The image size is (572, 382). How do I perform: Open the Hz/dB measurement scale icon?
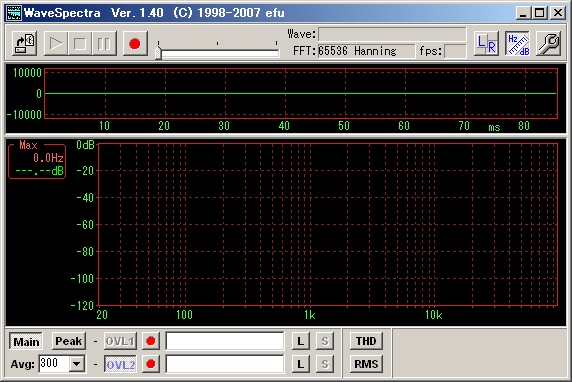[518, 44]
